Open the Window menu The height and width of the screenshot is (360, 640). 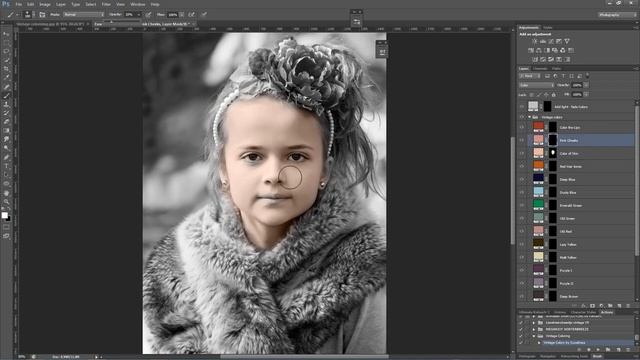click(138, 4)
